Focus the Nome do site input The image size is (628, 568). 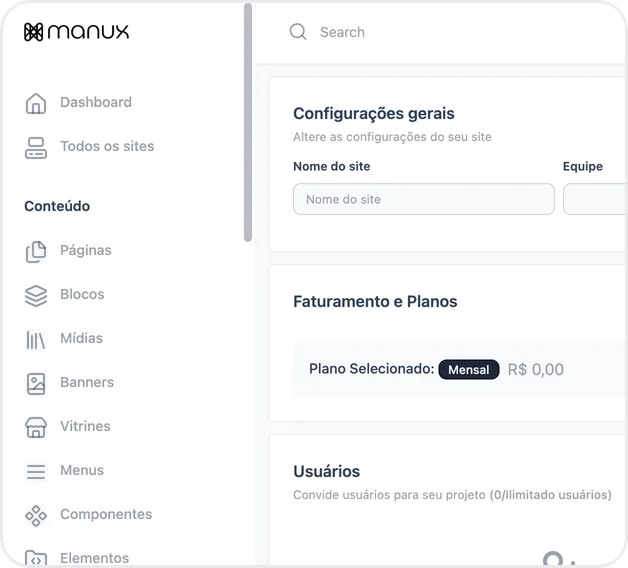(x=423, y=199)
